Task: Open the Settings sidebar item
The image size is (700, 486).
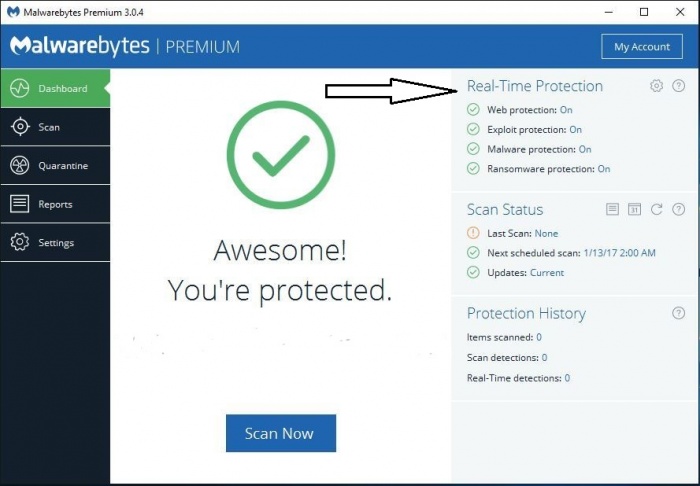Action: (55, 242)
